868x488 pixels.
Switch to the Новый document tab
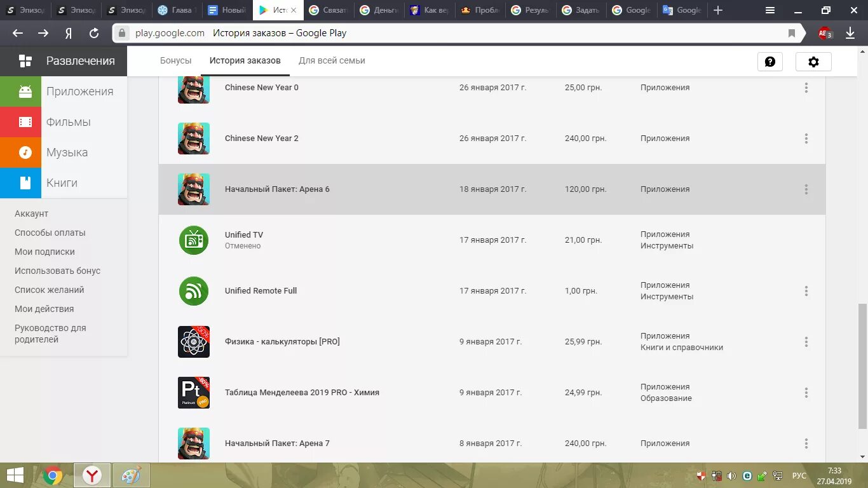[x=227, y=10]
